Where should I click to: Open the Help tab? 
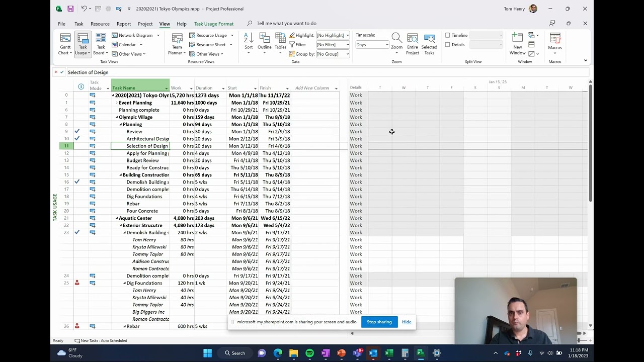pyautogui.click(x=182, y=24)
